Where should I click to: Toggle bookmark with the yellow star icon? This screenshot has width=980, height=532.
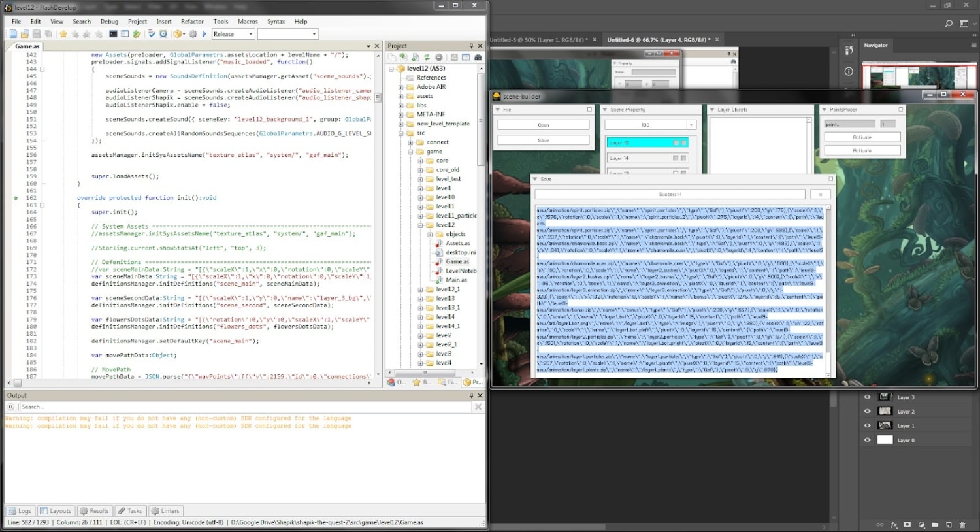coord(63,34)
